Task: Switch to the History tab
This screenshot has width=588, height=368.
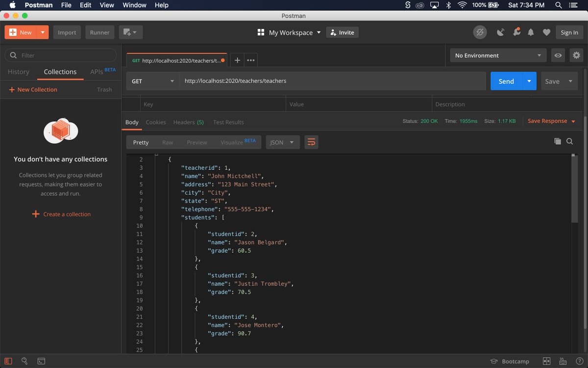Action: [x=19, y=72]
